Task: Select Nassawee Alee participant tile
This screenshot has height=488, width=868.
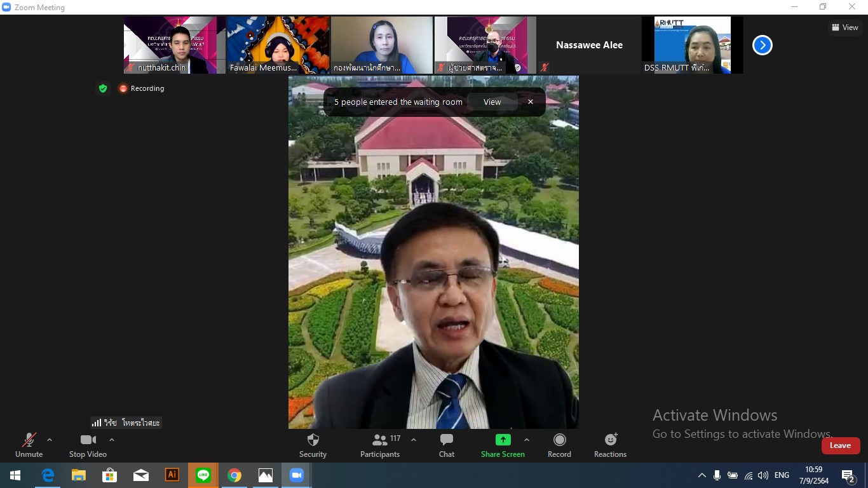Action: point(589,45)
